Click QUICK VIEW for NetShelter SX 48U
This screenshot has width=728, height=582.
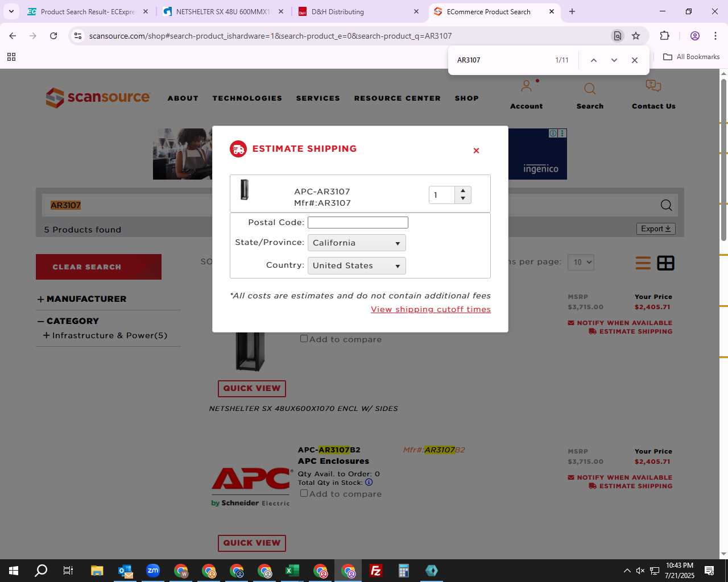[x=252, y=388]
